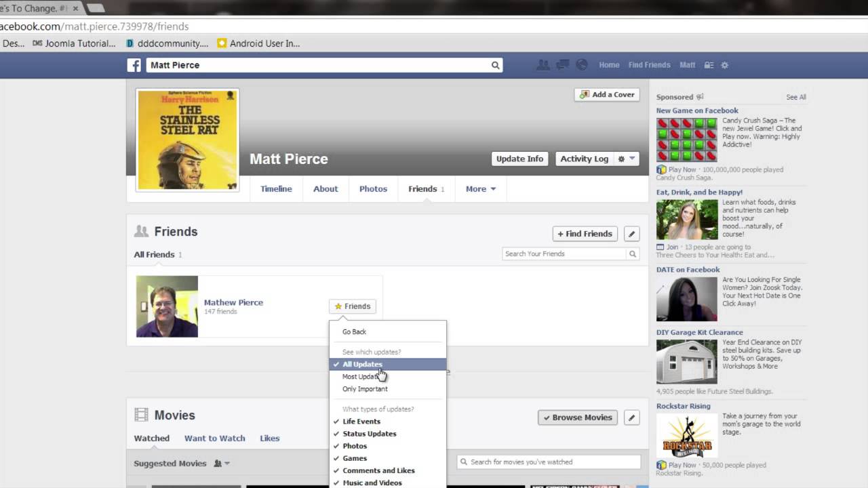This screenshot has height=488, width=868.
Task: Click the browser address bar URL
Action: tap(94, 26)
